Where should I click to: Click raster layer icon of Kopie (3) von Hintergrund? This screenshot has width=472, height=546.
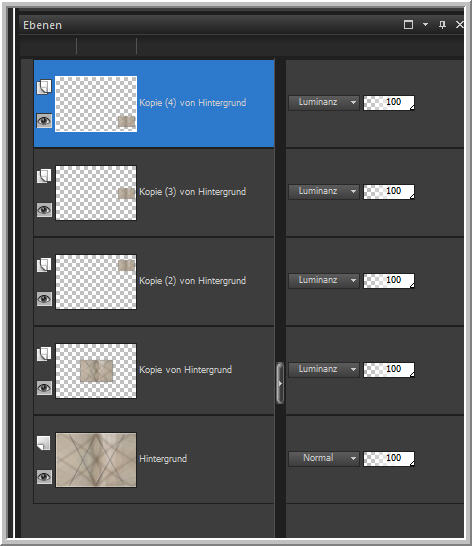coord(44,176)
